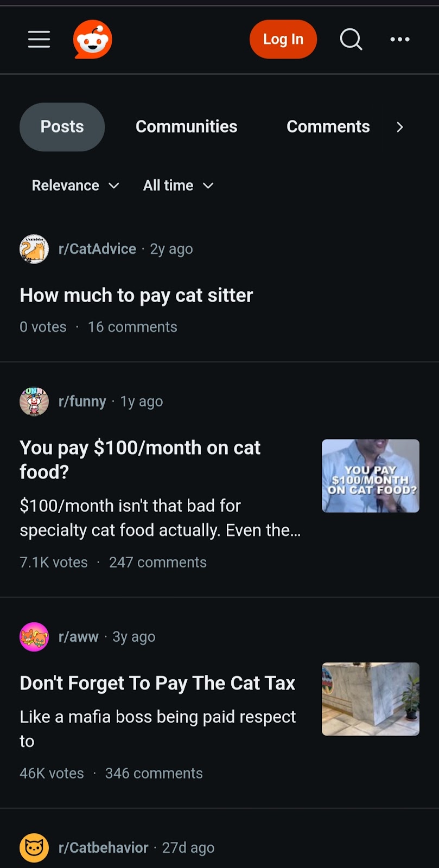Tap the r/Catbehavior community avatar

(x=34, y=847)
